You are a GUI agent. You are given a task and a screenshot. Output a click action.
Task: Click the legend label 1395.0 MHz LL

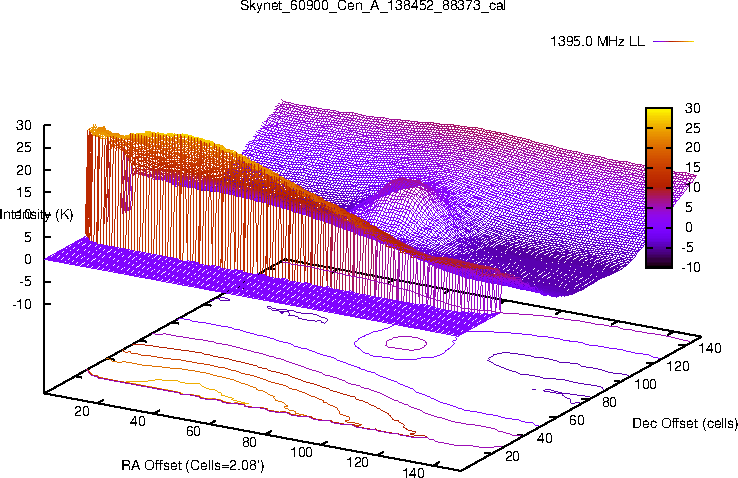[x=597, y=41]
